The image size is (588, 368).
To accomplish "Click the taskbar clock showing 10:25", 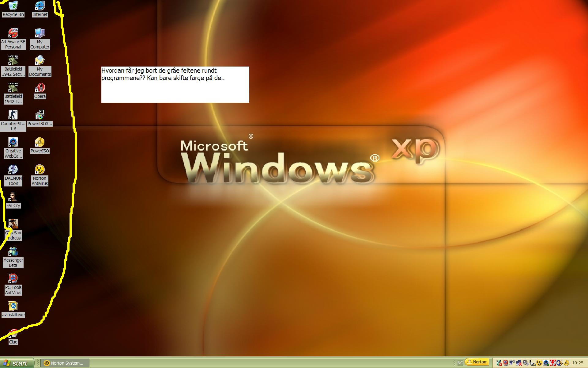I will 578,363.
